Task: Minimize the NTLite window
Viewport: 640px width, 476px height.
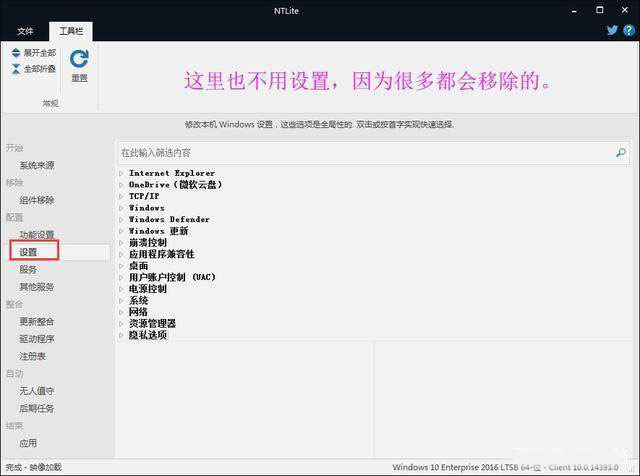Action: [x=574, y=11]
